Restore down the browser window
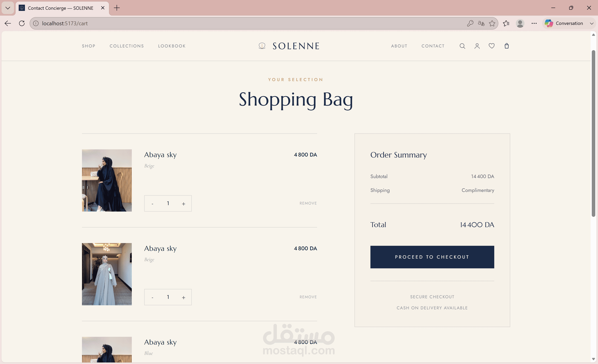Screen dimensions: 598x364 [x=571, y=8]
